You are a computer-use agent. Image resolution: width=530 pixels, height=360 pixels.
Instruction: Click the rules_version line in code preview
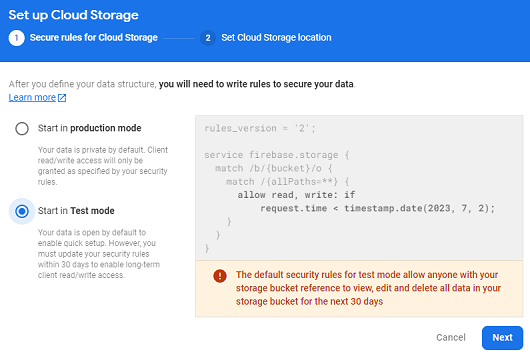(x=260, y=128)
